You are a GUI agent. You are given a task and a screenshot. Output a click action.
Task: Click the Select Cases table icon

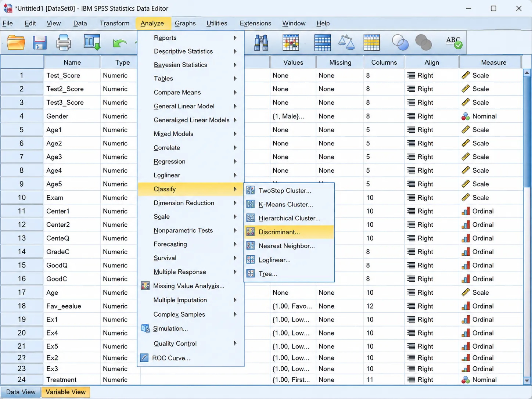click(x=371, y=43)
